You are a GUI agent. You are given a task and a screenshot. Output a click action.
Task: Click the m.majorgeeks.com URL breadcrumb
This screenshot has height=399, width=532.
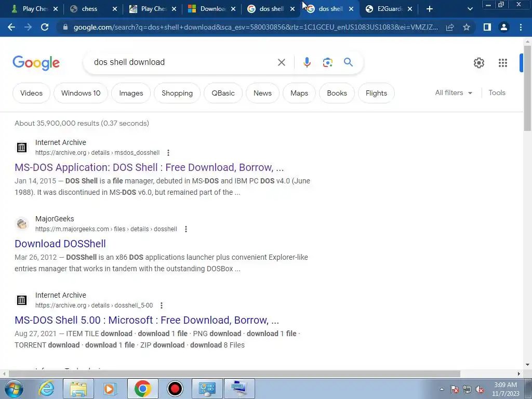pos(106,229)
